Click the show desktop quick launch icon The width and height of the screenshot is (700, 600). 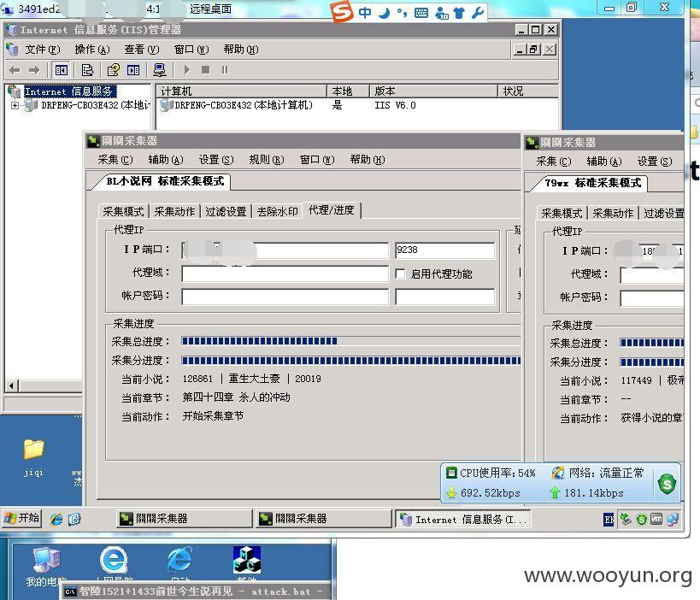74,519
